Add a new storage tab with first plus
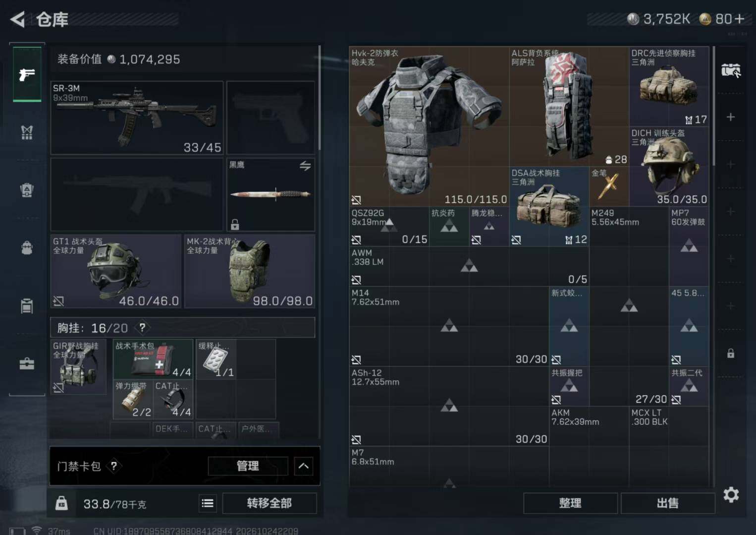This screenshot has width=756, height=535. (731, 117)
